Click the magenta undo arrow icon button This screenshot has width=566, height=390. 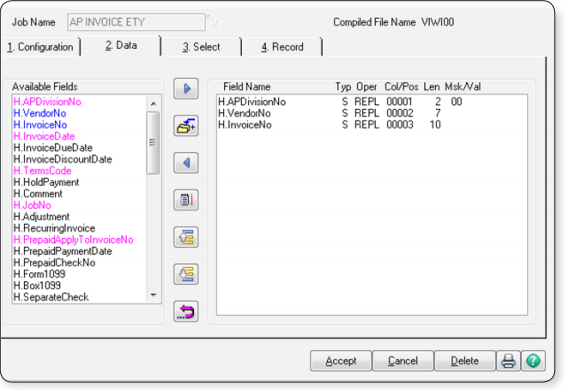(186, 311)
